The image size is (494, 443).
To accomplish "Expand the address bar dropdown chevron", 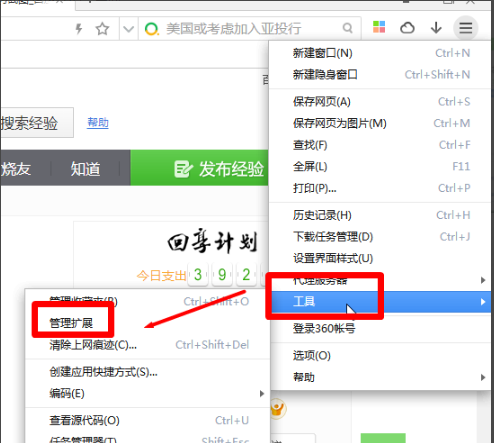I will pos(128,29).
